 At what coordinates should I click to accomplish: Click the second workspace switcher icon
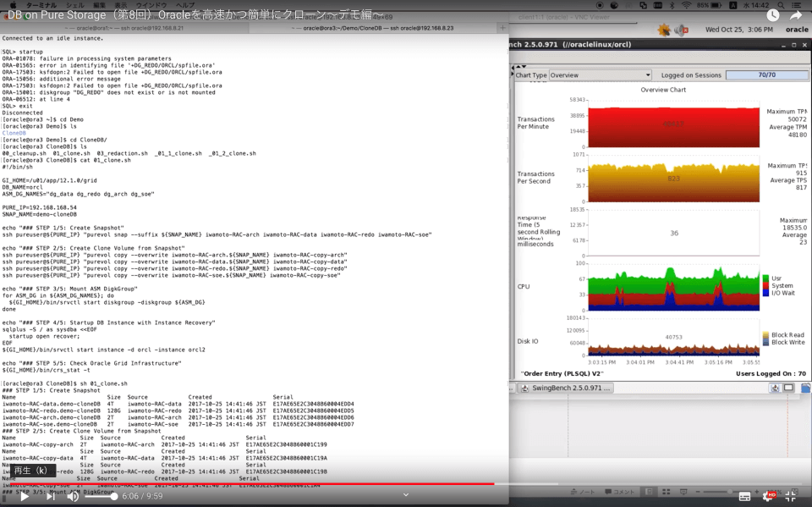(788, 388)
